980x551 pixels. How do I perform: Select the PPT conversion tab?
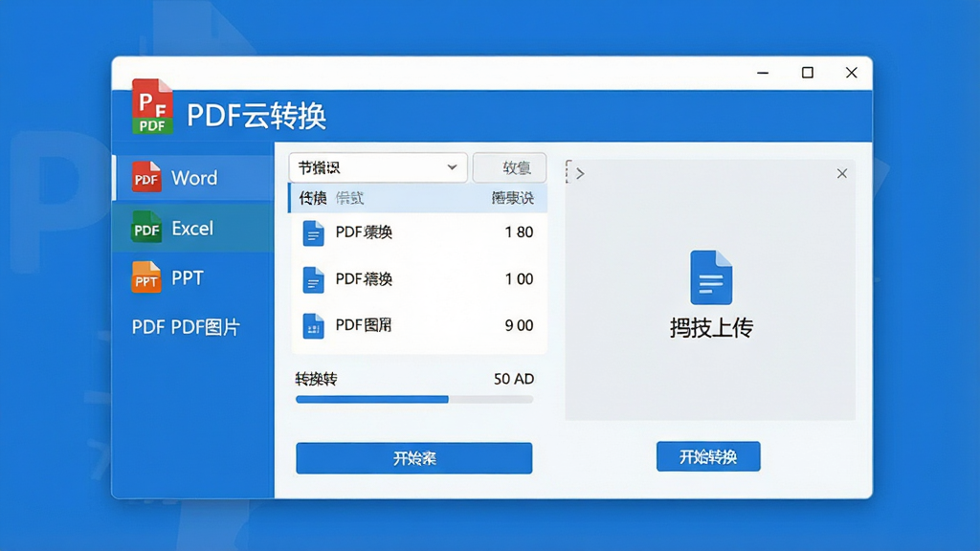pos(193,277)
